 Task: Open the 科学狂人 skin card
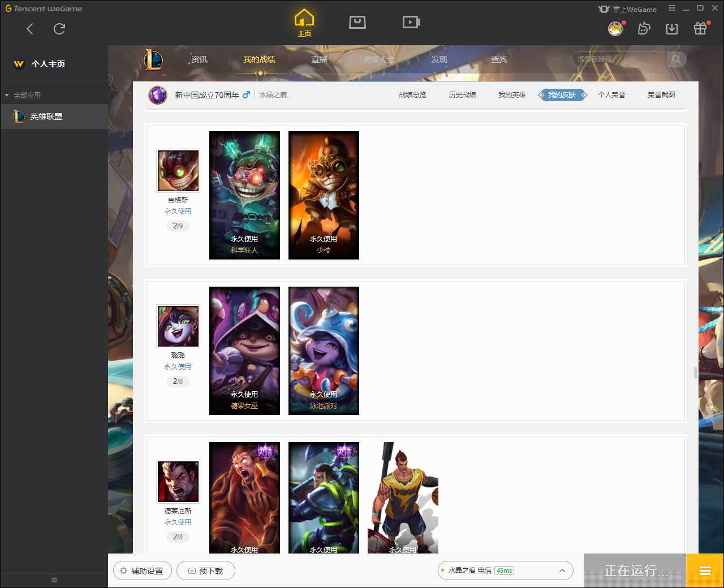coord(244,195)
